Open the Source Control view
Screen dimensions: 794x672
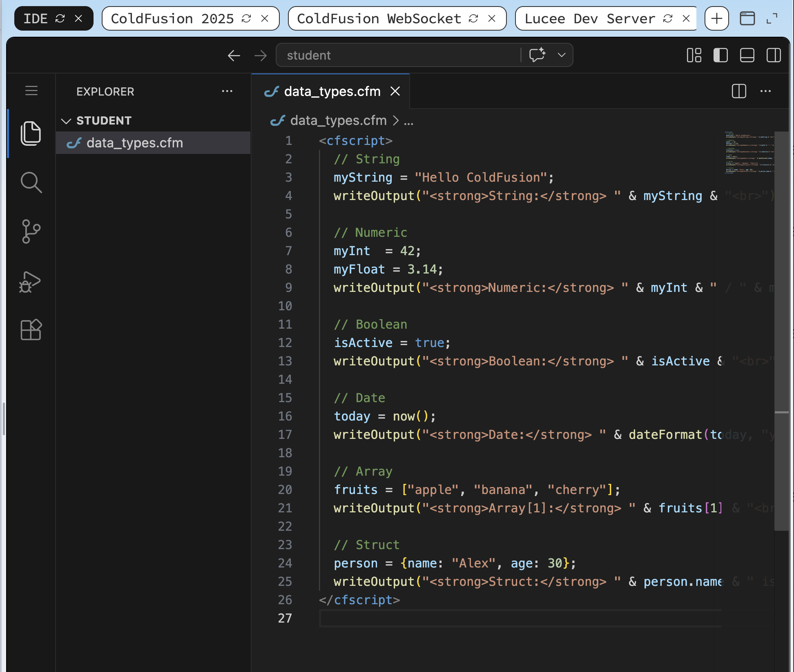click(x=31, y=231)
